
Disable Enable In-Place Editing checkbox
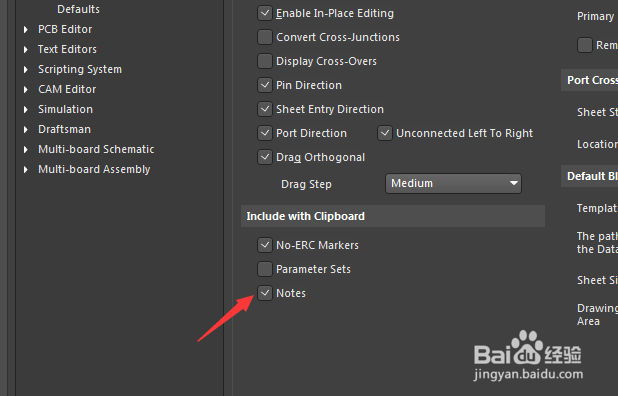coord(265,13)
